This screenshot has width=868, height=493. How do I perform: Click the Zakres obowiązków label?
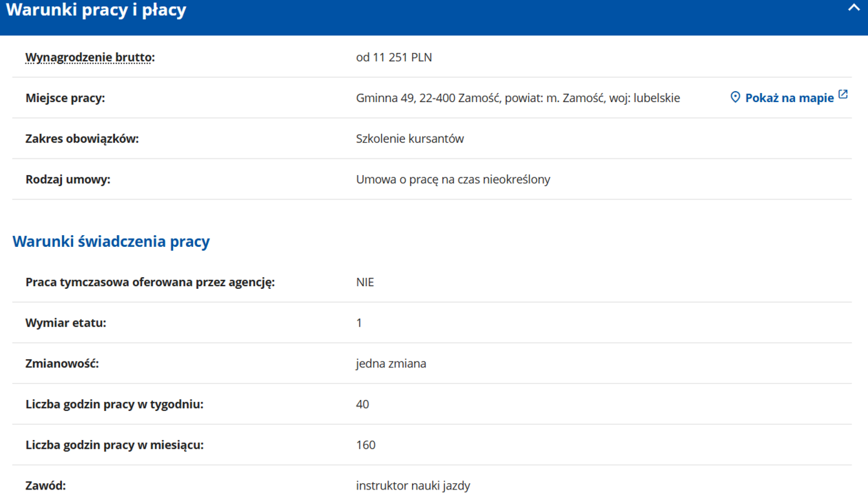82,139
